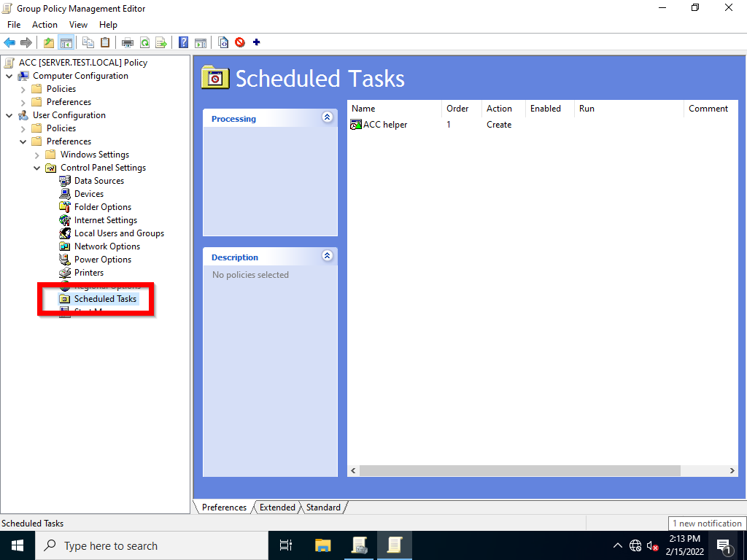Click the scroll left arrow in list
The height and width of the screenshot is (560, 747).
353,470
